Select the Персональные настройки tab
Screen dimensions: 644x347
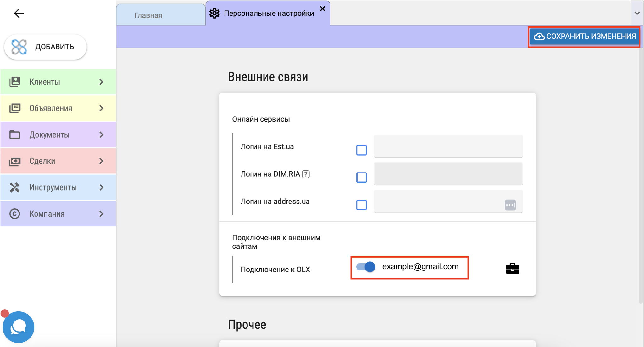tap(268, 13)
